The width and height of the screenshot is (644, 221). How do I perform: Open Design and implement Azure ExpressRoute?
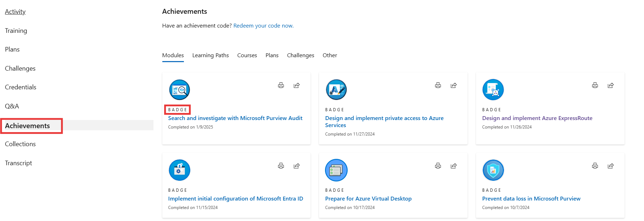click(x=537, y=118)
